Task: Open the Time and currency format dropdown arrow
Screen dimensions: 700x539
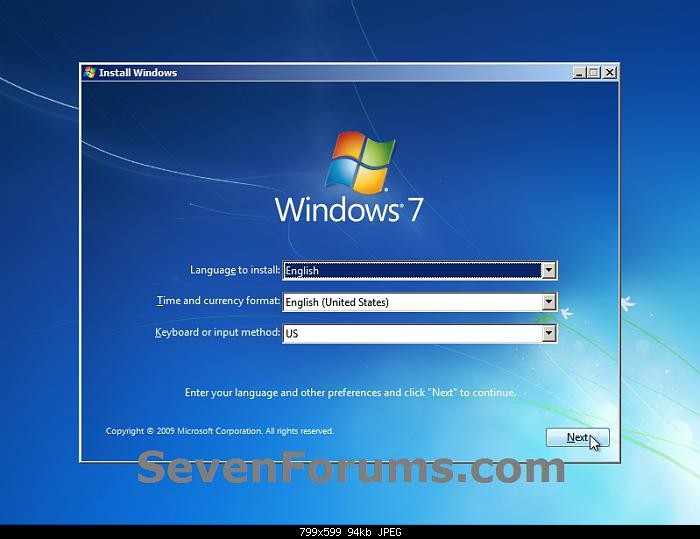Action: pos(548,302)
